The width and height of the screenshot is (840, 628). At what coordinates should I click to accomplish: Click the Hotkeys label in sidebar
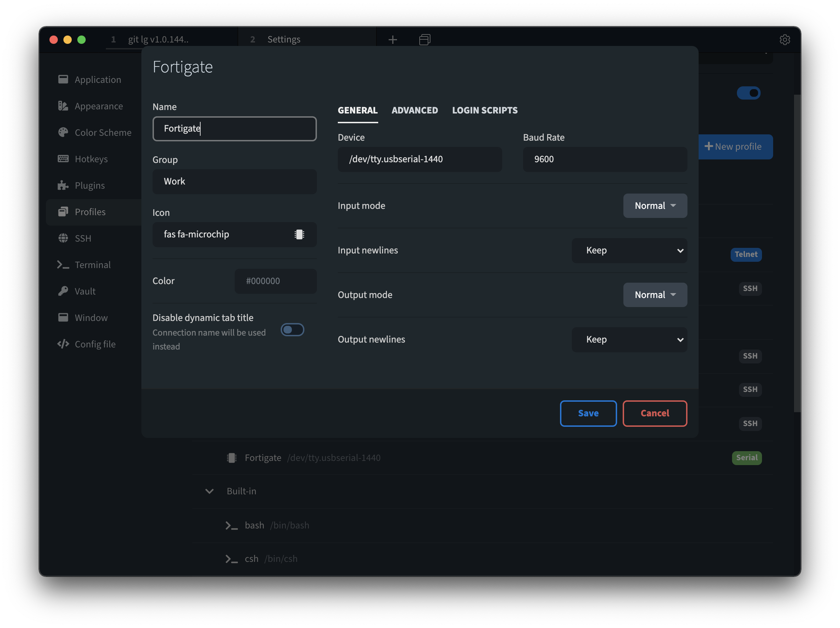[x=91, y=159]
